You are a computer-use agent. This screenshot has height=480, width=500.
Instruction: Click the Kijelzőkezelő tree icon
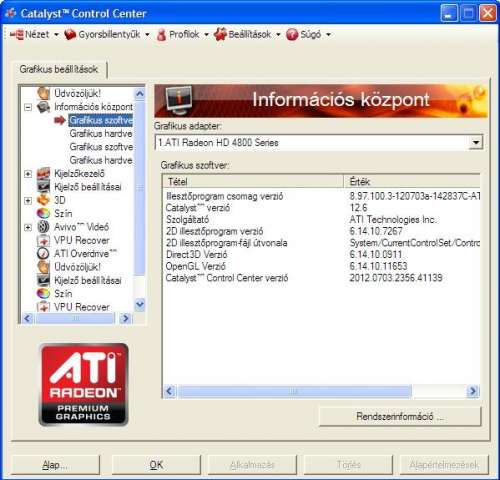click(x=43, y=174)
